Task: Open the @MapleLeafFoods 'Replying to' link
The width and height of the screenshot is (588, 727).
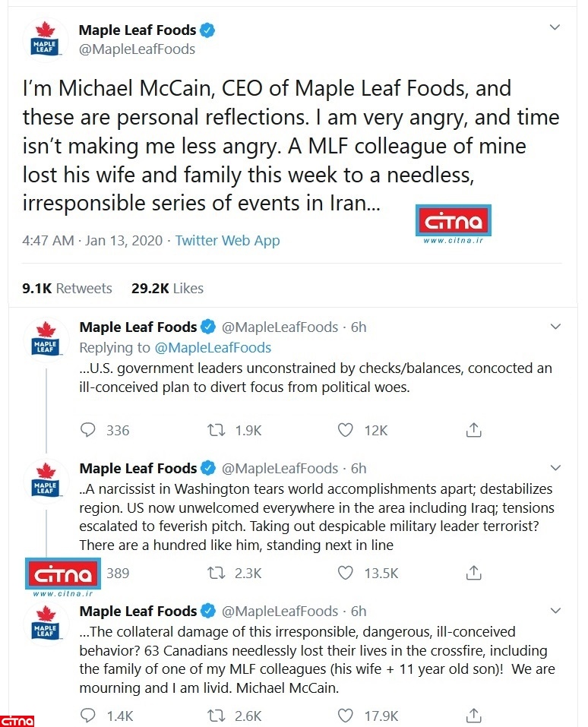Action: (213, 348)
